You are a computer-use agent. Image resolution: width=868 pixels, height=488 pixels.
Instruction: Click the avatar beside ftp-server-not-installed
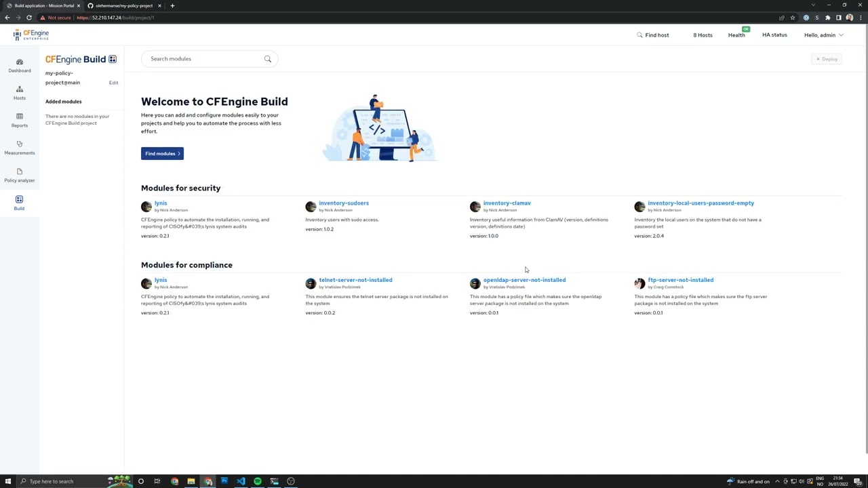[639, 283]
